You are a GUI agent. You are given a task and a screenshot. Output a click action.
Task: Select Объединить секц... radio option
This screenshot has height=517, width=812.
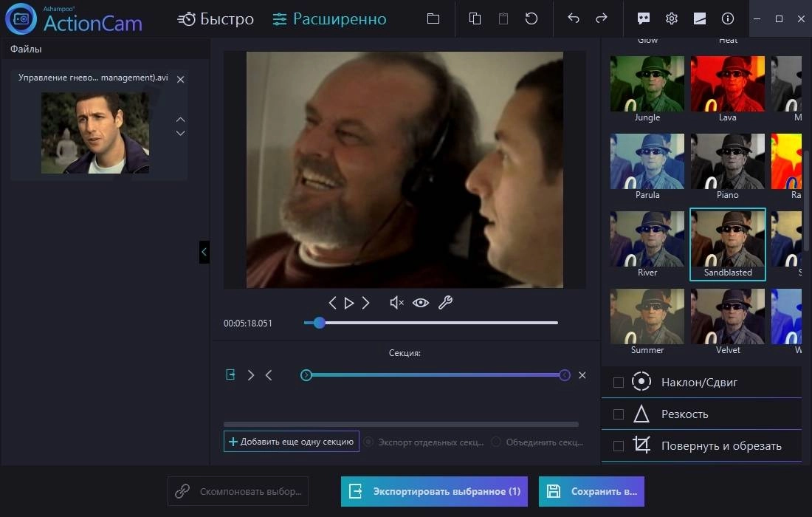[496, 442]
